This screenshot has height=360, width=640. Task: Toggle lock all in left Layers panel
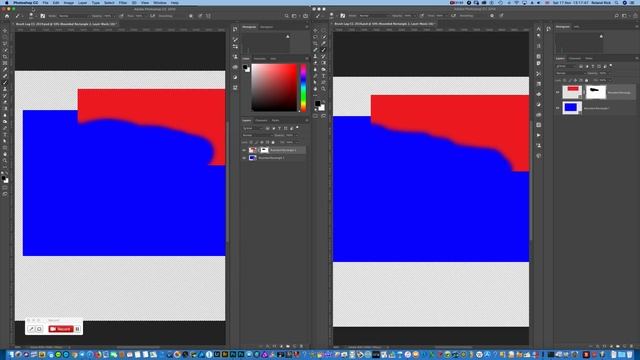[273, 142]
